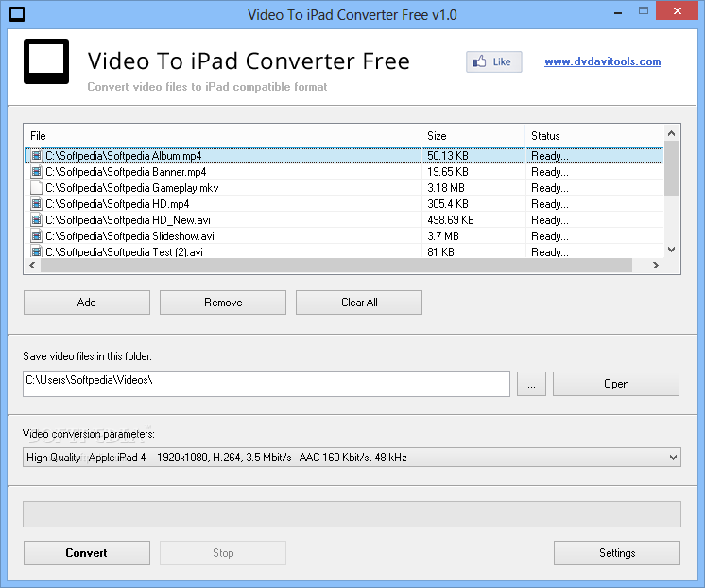This screenshot has height=588, width=705.
Task: Click the file list scroll up arrow
Action: [x=671, y=133]
